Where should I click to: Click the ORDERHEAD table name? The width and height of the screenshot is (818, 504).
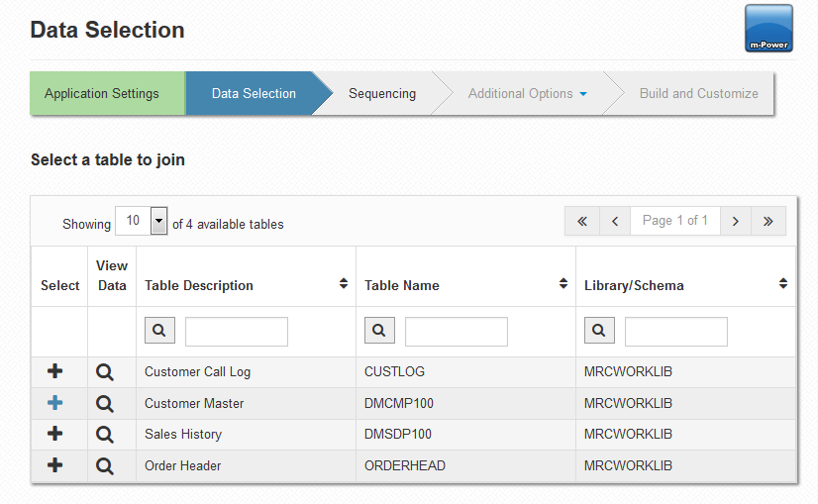point(405,465)
